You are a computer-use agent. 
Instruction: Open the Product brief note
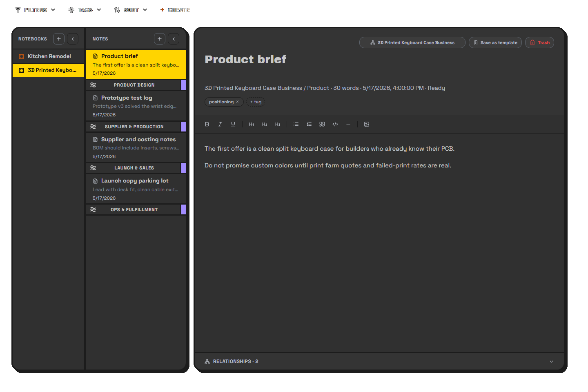(136, 64)
